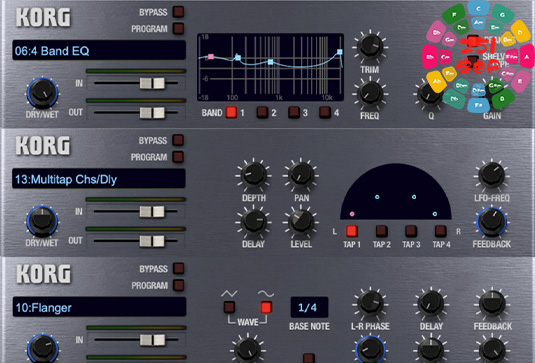Viewport: 535px width, 363px height.
Task: Click the Multitap unit's DRY/WET knob
Action: 42,221
